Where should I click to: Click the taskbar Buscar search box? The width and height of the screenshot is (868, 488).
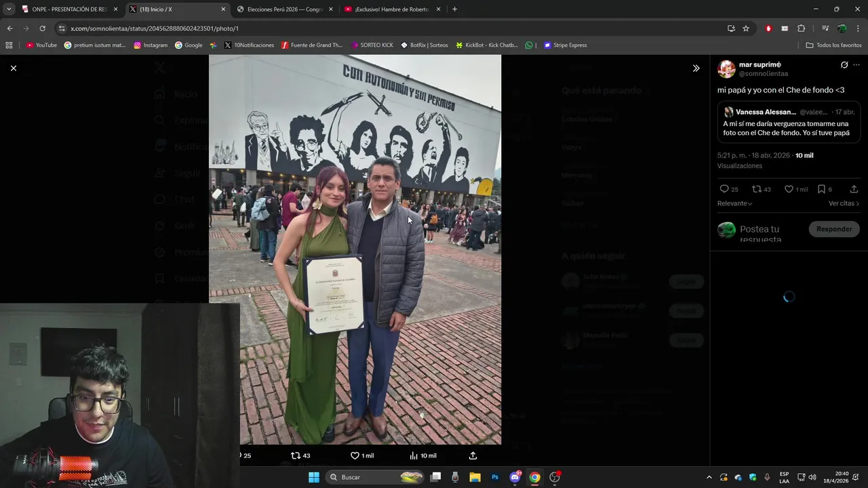point(375,477)
